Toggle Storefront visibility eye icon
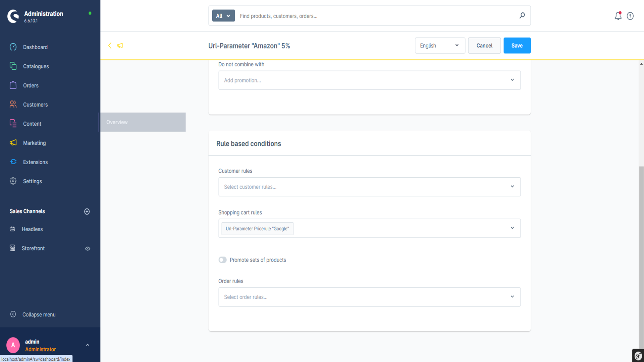Screen dimensions: 644x362 (88, 248)
